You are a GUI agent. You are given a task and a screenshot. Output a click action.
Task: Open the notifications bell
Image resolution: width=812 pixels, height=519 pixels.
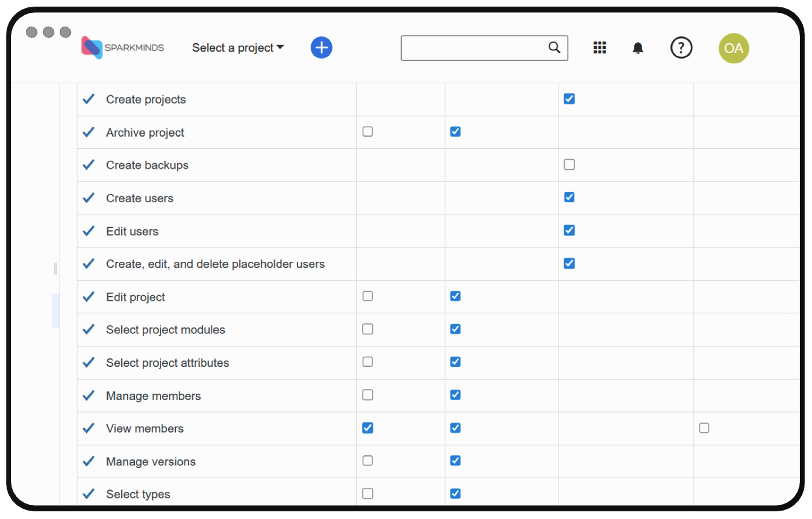[x=637, y=48]
